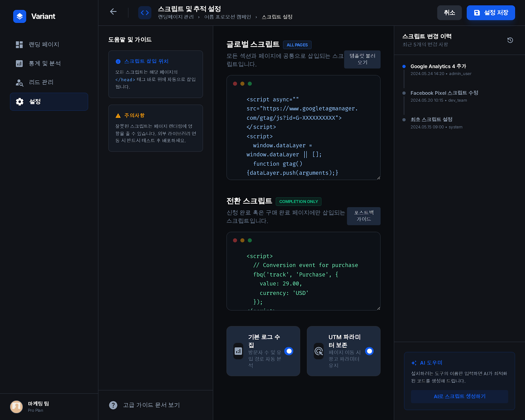The width and height of the screenshot is (525, 420).
Task: Select the Google Analytics 4 추가 history entry
Action: (x=438, y=66)
